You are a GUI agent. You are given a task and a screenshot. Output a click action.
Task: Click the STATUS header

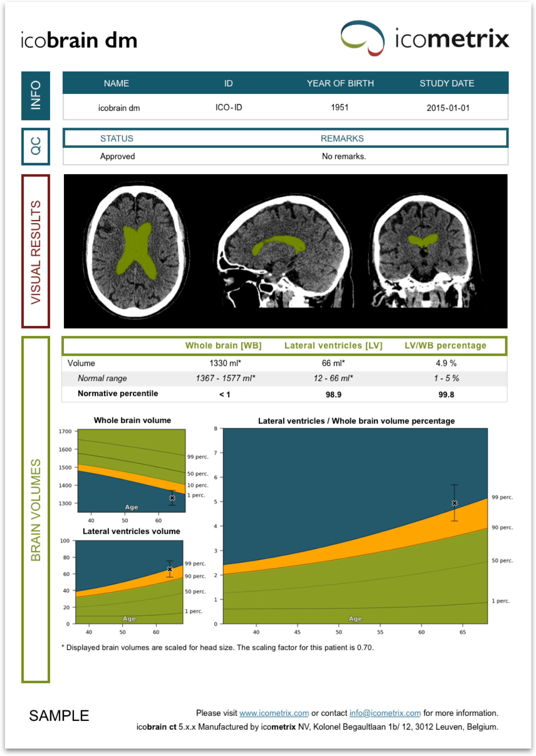117,139
